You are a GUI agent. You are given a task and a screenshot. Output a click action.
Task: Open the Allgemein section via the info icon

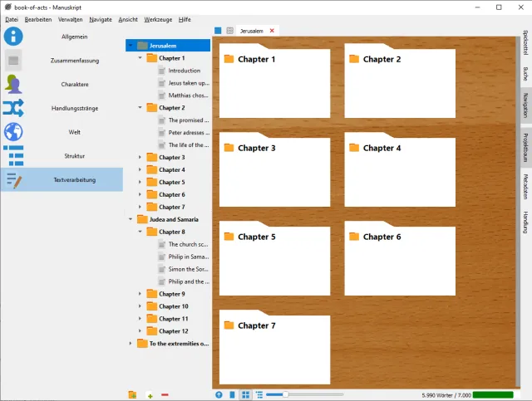point(13,37)
